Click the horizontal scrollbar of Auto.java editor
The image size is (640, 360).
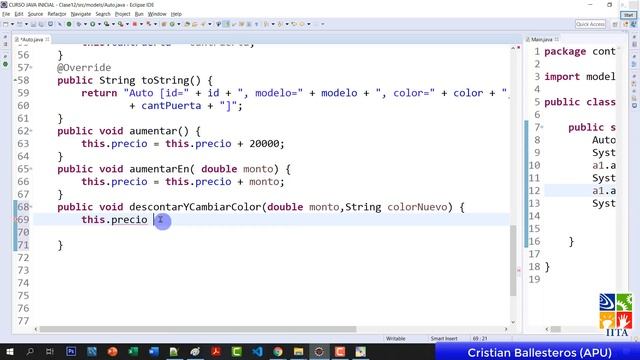coord(198,329)
